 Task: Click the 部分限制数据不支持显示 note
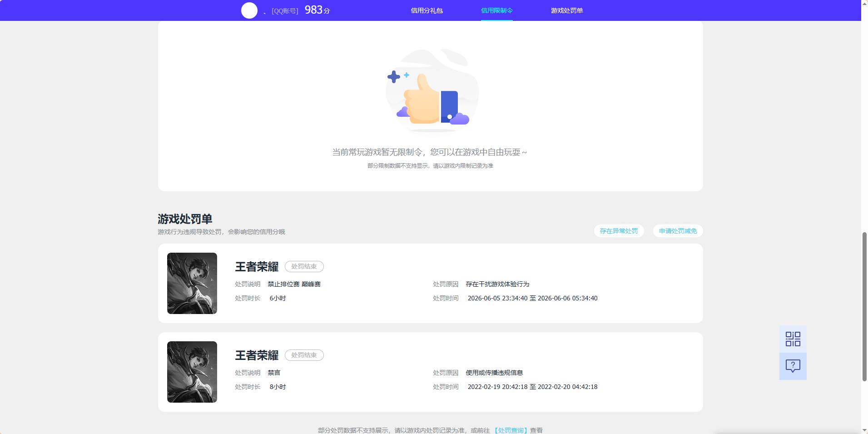pos(430,166)
